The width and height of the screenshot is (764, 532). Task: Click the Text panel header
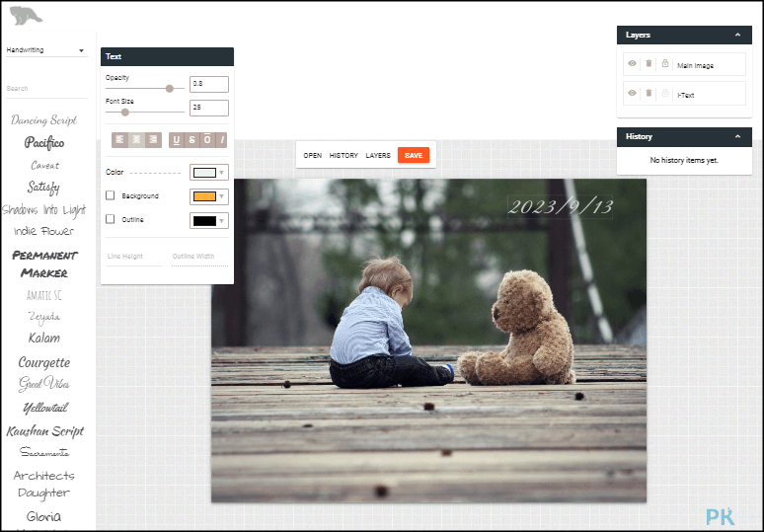[167, 56]
